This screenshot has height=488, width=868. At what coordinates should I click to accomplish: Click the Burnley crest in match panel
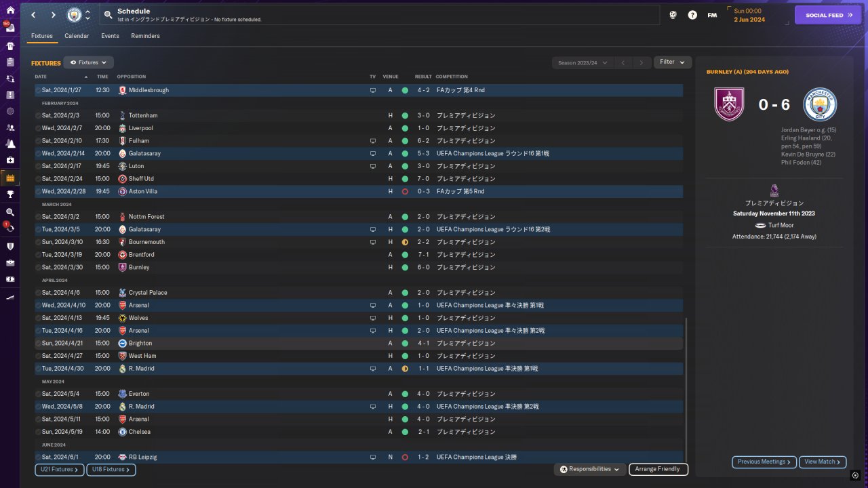tap(729, 104)
